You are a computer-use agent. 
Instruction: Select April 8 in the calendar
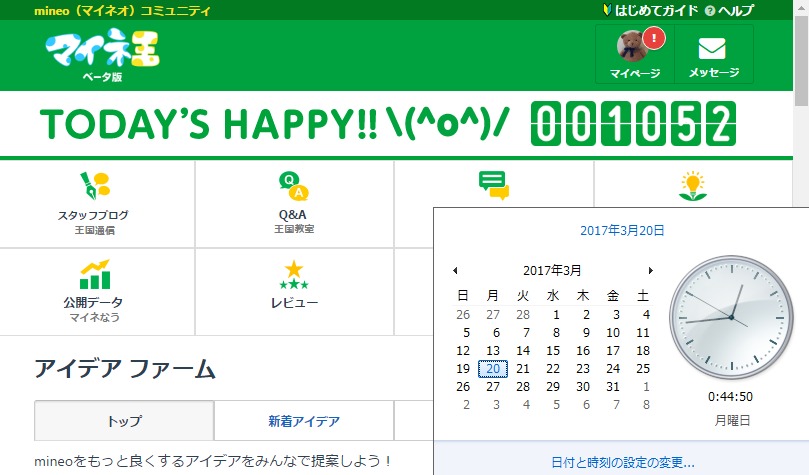click(646, 405)
